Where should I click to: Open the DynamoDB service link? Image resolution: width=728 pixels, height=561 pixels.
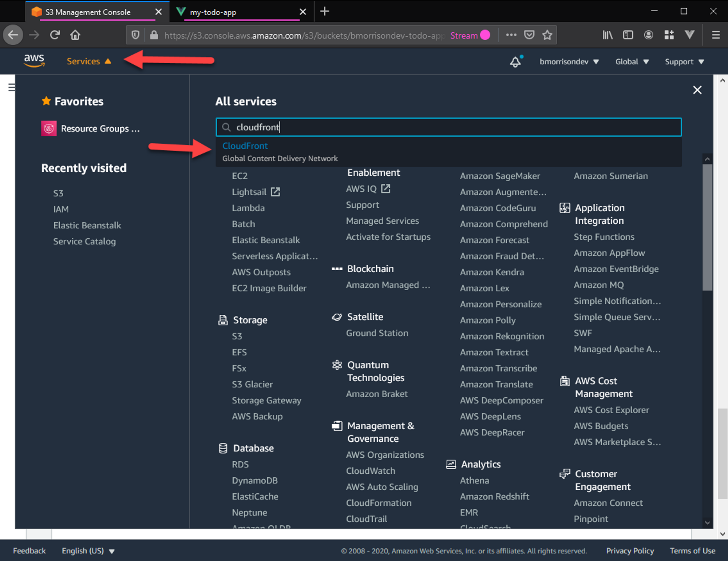(255, 480)
